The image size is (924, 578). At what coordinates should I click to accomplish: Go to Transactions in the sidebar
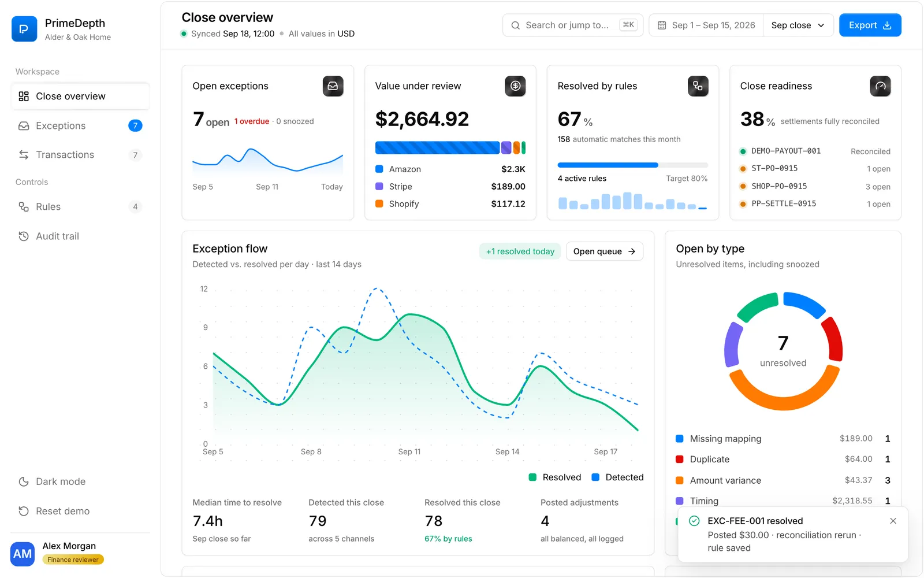tap(80, 154)
